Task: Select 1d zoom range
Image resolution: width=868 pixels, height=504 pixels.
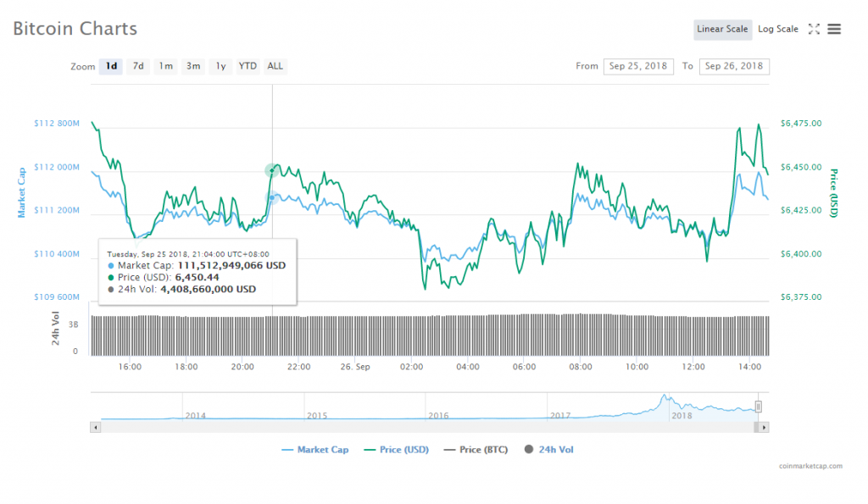Action: [111, 66]
